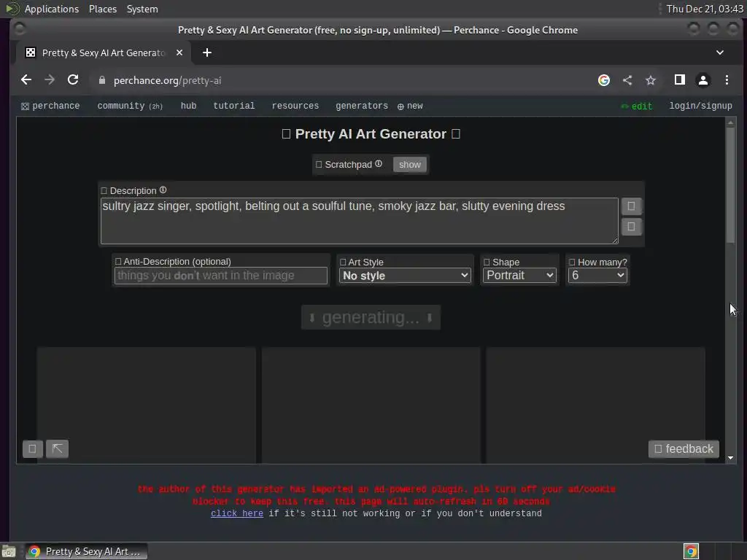The width and height of the screenshot is (747, 560).
Task: Open Chrome profile menu
Action: 703,80
